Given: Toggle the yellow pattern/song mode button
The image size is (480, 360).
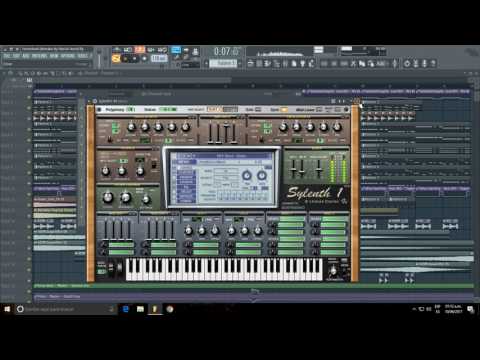Looking at the screenshot, I should pyautogui.click(x=116, y=59).
